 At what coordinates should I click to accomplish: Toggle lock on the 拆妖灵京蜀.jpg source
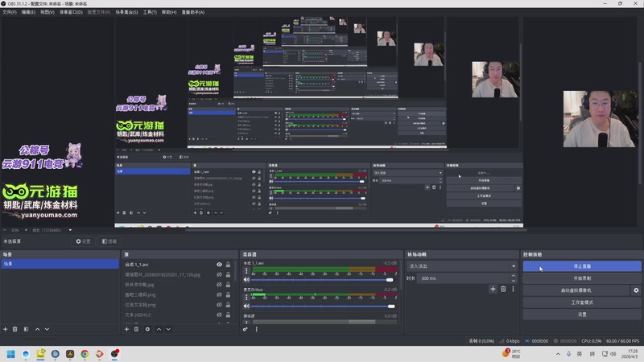(228, 285)
